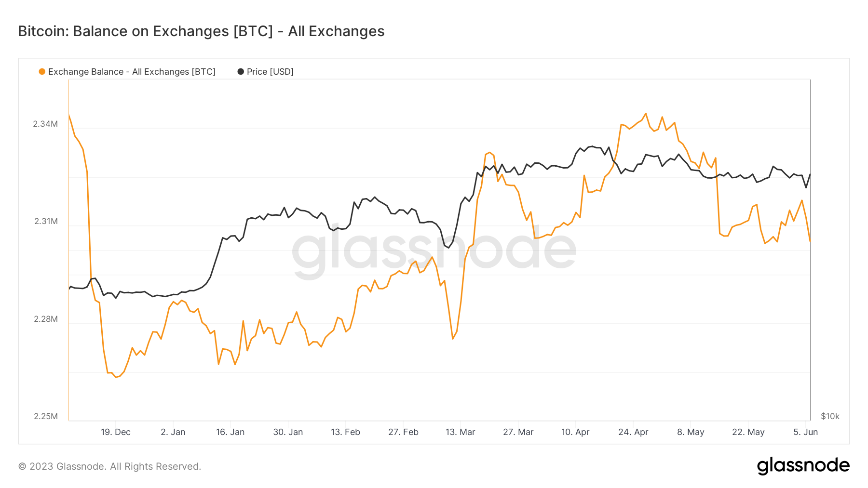This screenshot has width=868, height=488.
Task: Click the 2. Jan date label
Action: (x=173, y=432)
